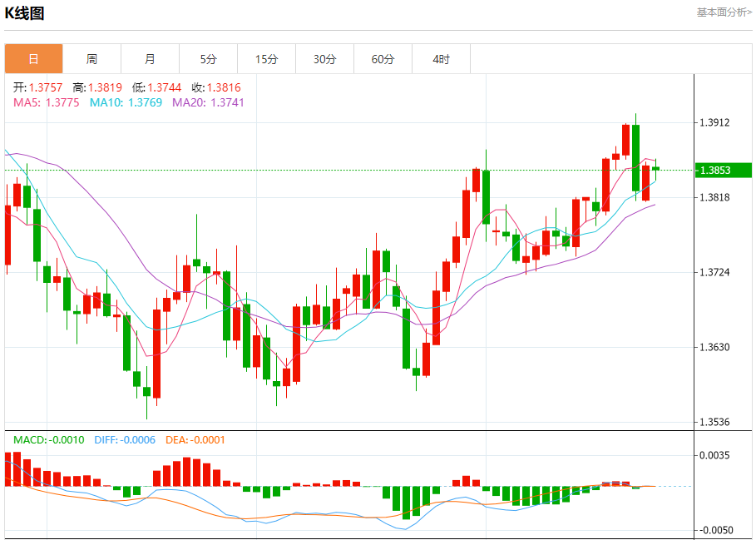The width and height of the screenshot is (756, 540).
Task: Click the 低 low price value 1.3744
Action: (x=165, y=87)
